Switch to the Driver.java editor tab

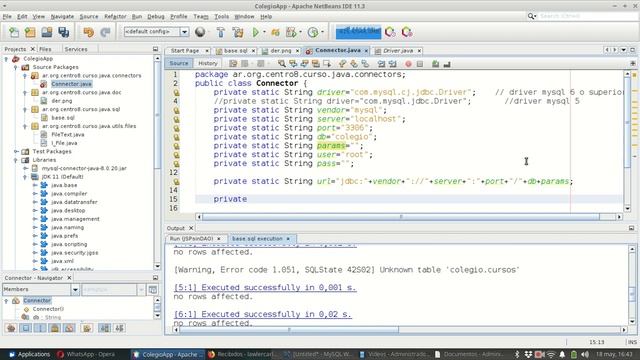click(398, 51)
